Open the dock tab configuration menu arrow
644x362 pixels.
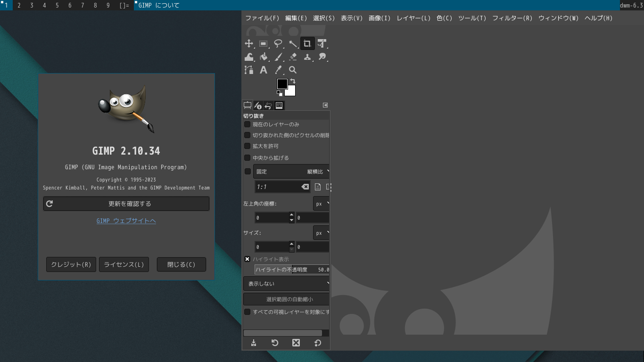tap(325, 105)
